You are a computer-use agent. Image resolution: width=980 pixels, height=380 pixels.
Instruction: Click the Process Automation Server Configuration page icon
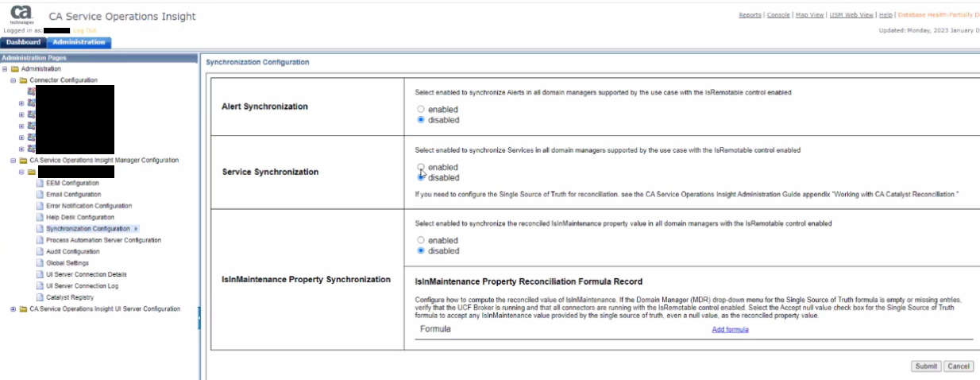click(40, 240)
